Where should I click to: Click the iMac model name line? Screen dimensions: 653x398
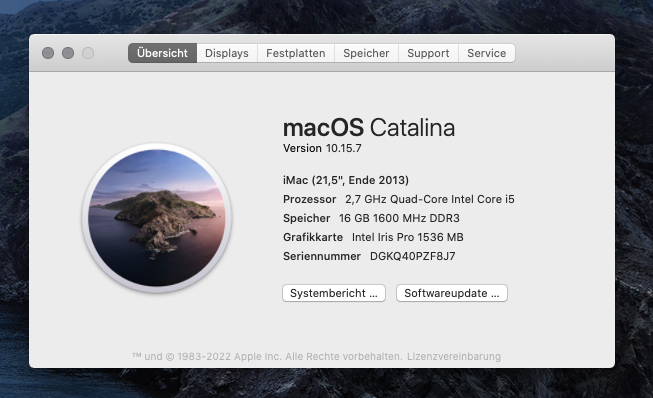tap(346, 180)
